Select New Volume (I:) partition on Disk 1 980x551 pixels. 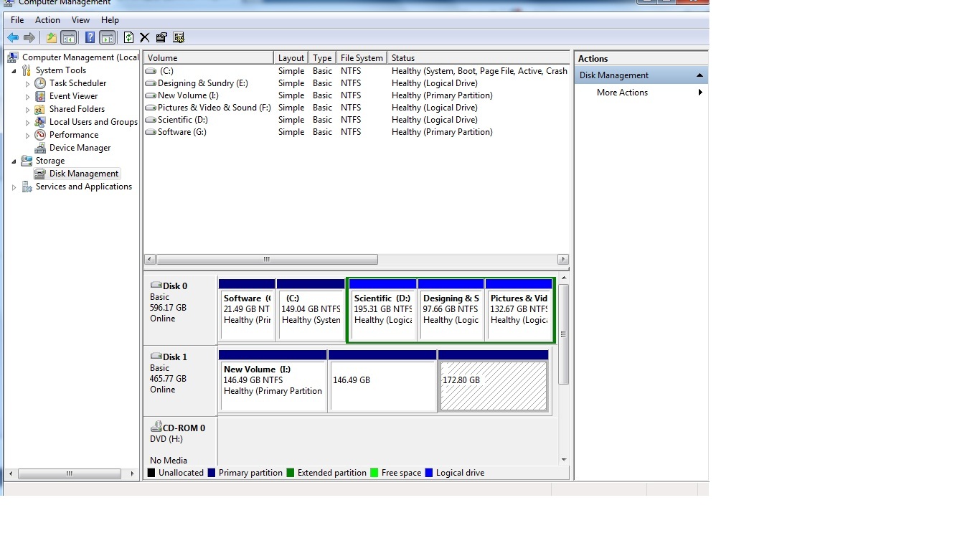(x=273, y=381)
